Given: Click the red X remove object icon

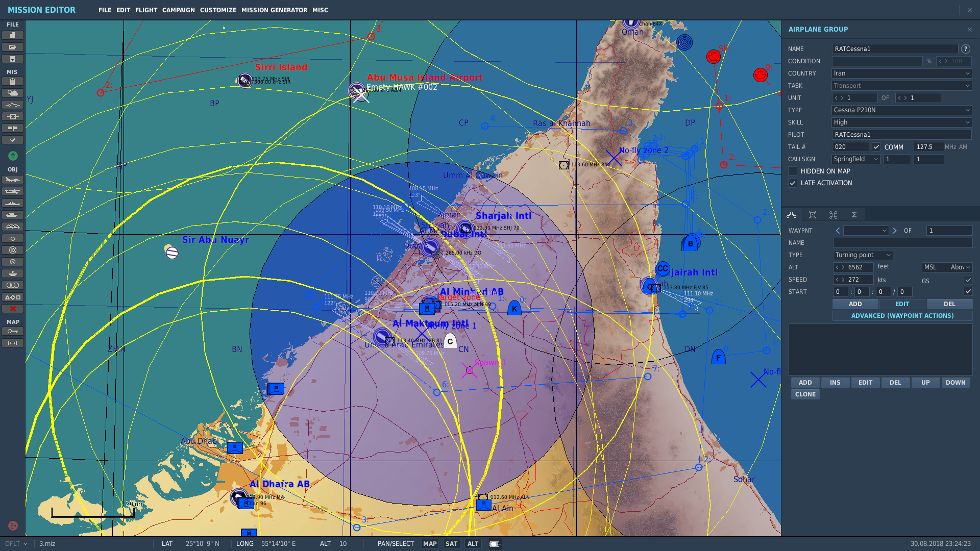Looking at the screenshot, I should [x=13, y=309].
